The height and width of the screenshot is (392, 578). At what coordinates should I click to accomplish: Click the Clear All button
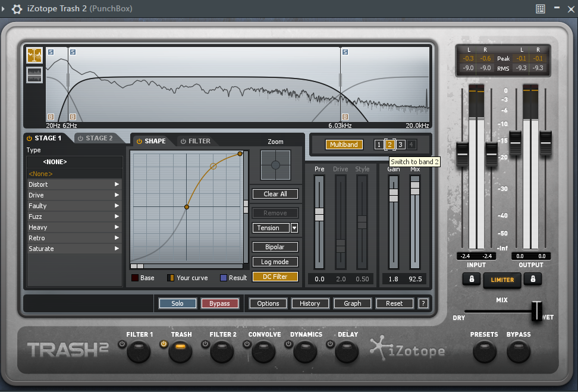pyautogui.click(x=275, y=194)
